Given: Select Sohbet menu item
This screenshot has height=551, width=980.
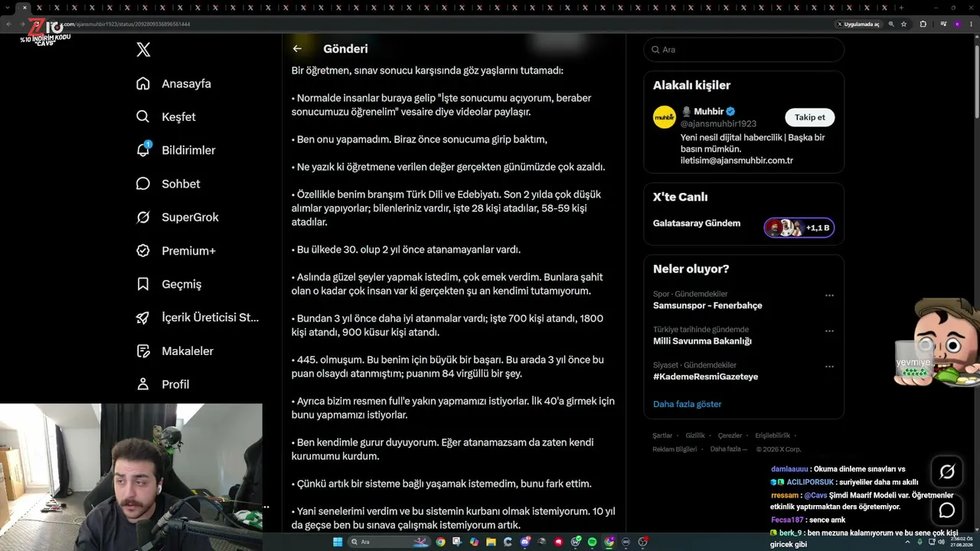Looking at the screenshot, I should pos(181,184).
